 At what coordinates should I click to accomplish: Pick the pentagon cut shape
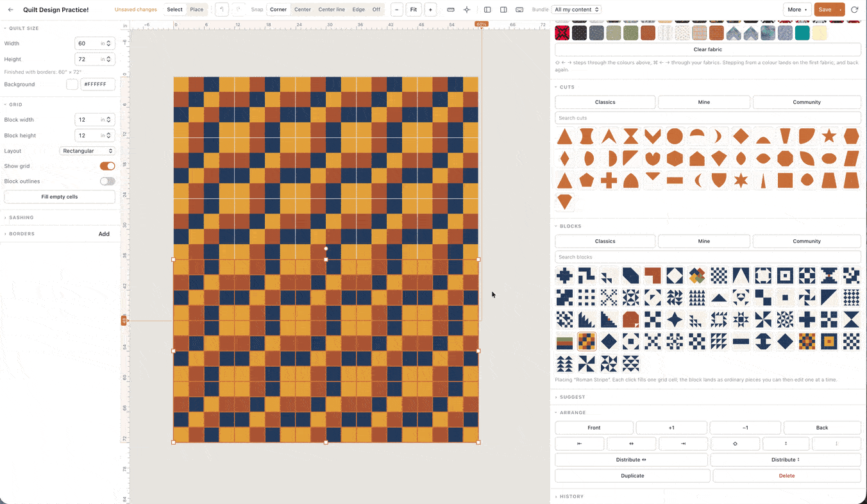click(587, 181)
